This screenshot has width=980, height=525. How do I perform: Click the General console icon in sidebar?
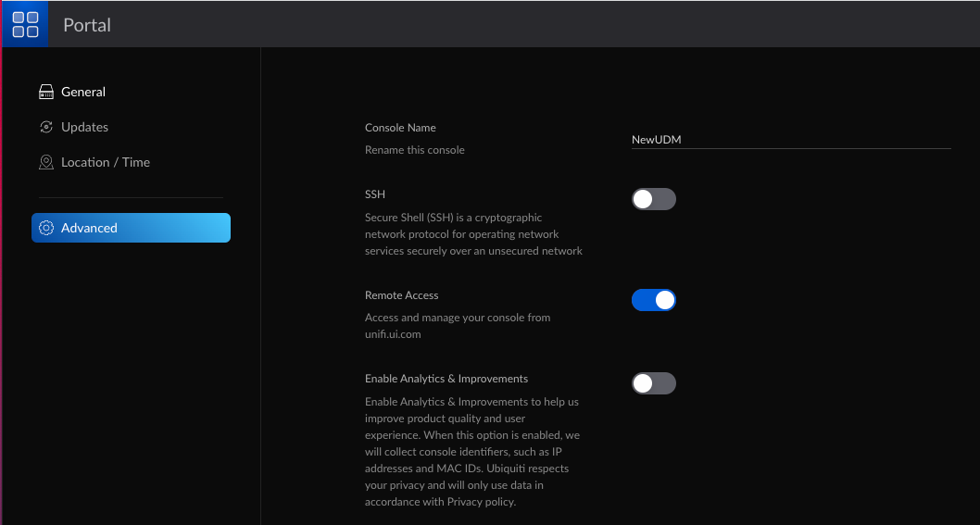[46, 92]
